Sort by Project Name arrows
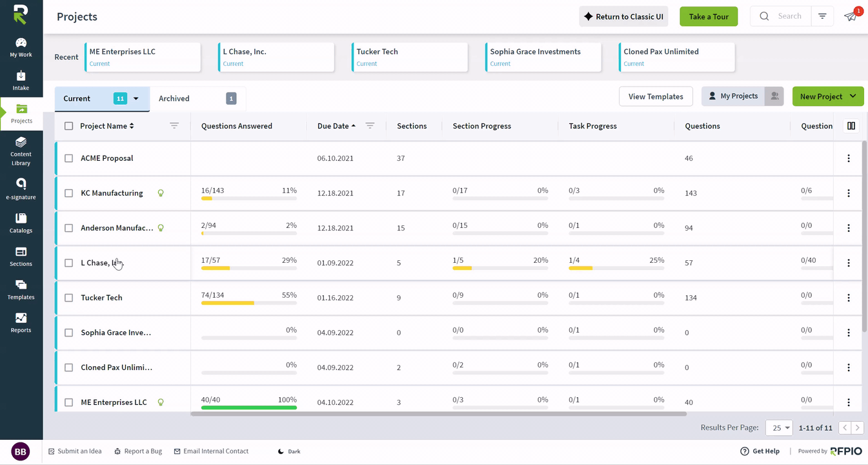The height and width of the screenshot is (465, 868). point(132,126)
